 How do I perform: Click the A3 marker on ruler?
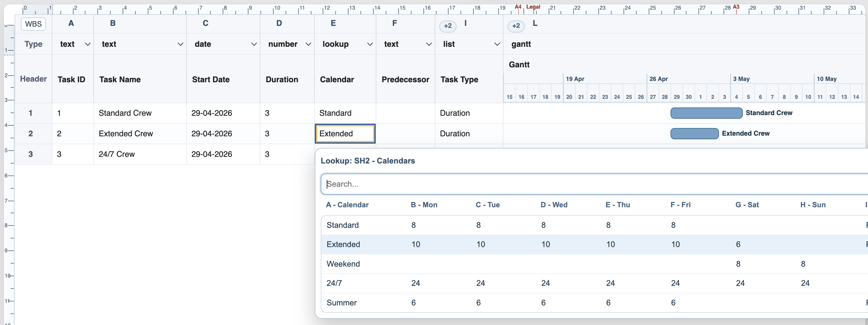click(736, 7)
